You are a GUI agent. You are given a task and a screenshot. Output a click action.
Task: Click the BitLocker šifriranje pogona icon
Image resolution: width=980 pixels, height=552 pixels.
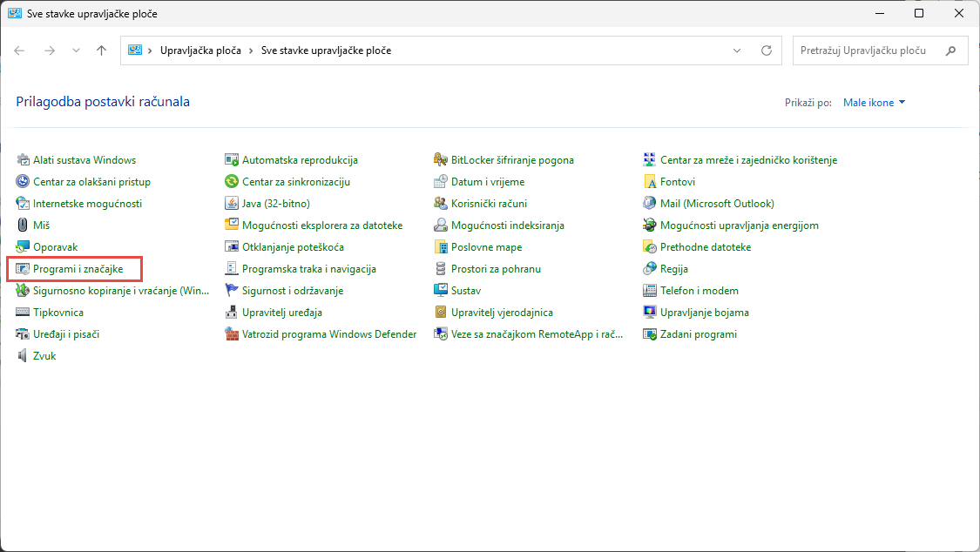point(441,160)
